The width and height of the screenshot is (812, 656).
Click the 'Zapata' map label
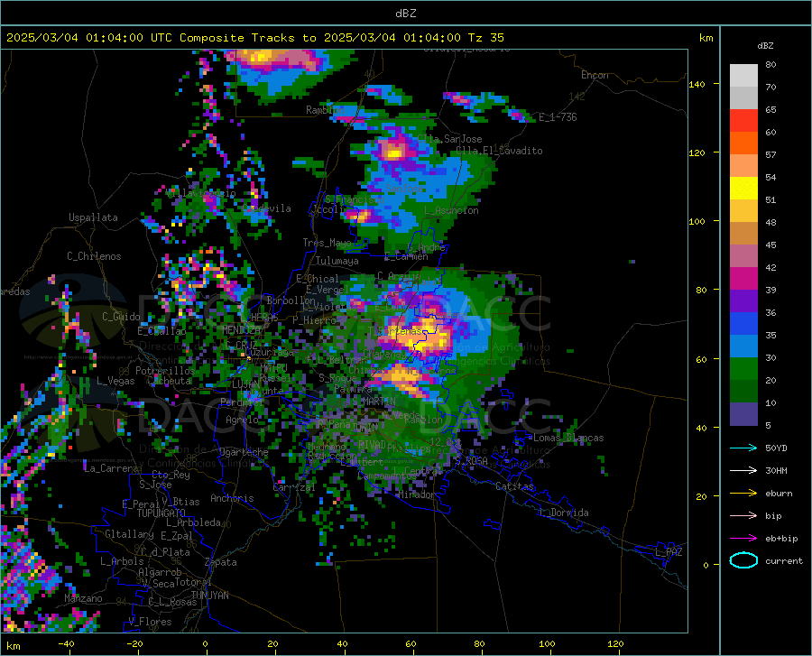(x=221, y=562)
